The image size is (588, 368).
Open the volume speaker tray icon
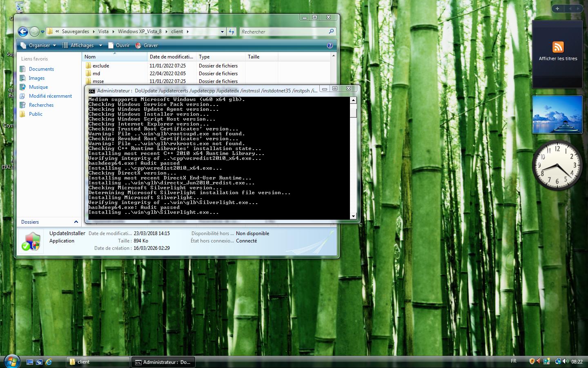coord(565,361)
